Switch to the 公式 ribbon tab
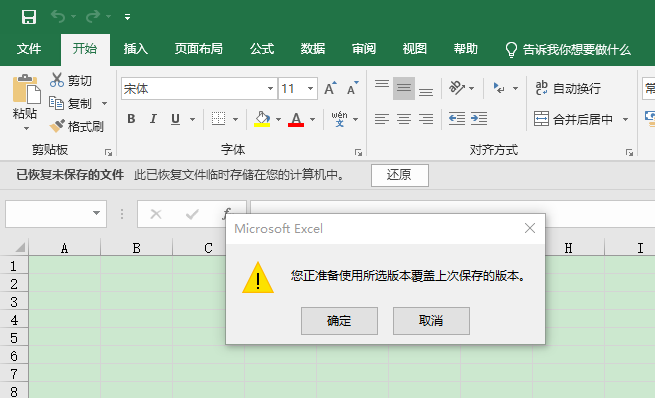Image resolution: width=655 pixels, height=398 pixels. 262,49
